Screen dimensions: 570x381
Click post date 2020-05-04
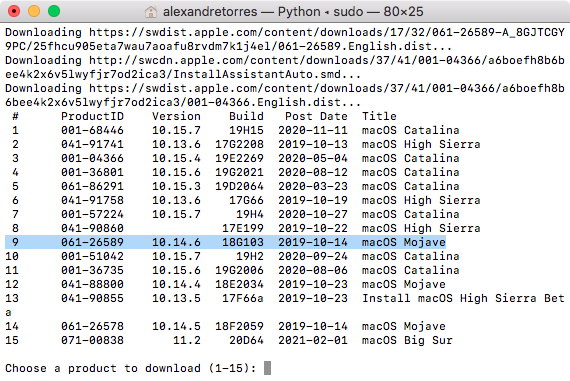pyautogui.click(x=313, y=158)
